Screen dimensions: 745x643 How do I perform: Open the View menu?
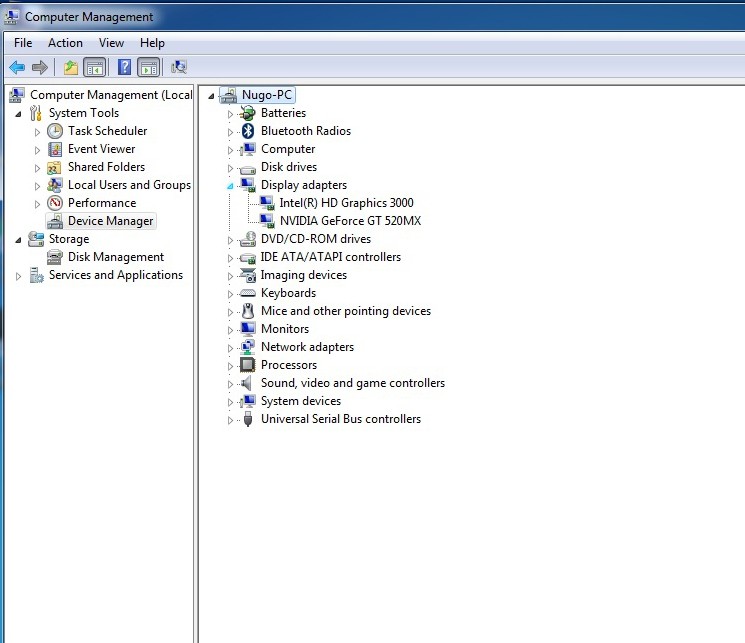coord(111,43)
